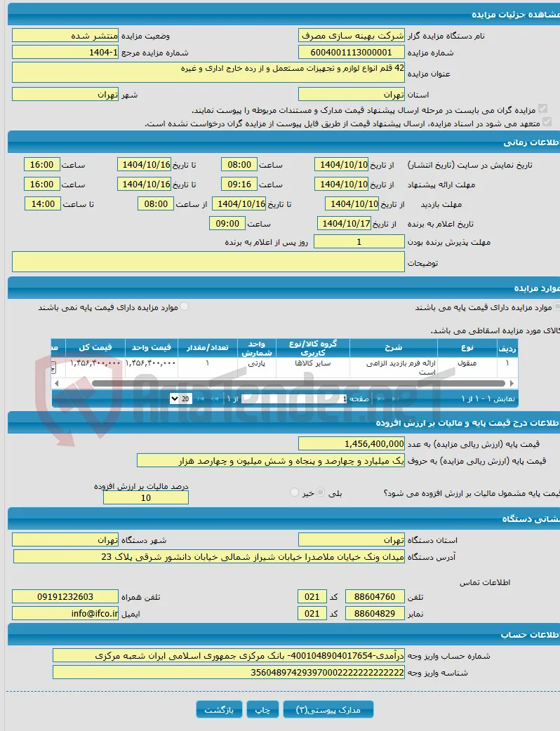Click the table's left scroll arrow

[x=56, y=383]
